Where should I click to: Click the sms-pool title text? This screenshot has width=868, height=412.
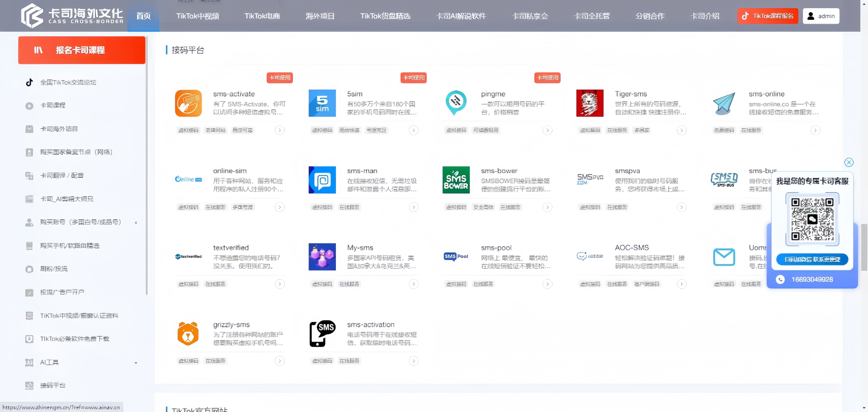click(496, 248)
